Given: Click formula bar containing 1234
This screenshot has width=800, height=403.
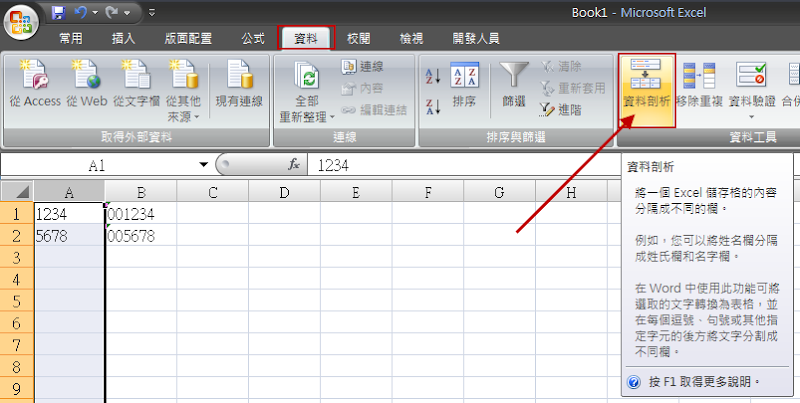Looking at the screenshot, I should pyautogui.click(x=464, y=165).
